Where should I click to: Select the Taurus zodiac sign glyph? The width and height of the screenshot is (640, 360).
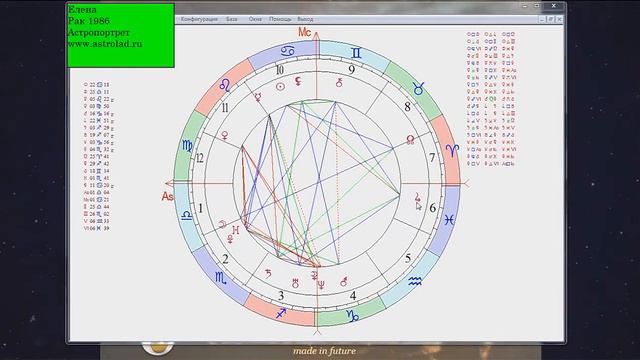[418, 89]
